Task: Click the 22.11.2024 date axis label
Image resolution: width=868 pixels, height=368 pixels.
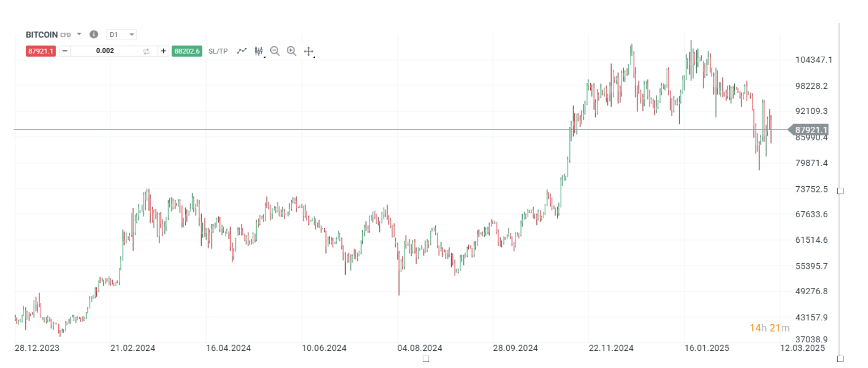Action: click(x=611, y=348)
